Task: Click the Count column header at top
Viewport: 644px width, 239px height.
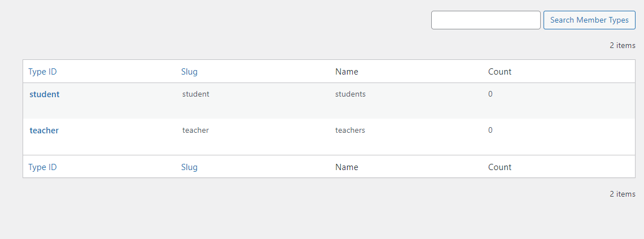Action: point(500,72)
